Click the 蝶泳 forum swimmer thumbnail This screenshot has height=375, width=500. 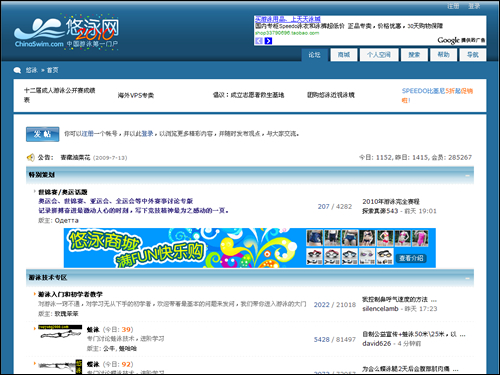[x=60, y=367]
